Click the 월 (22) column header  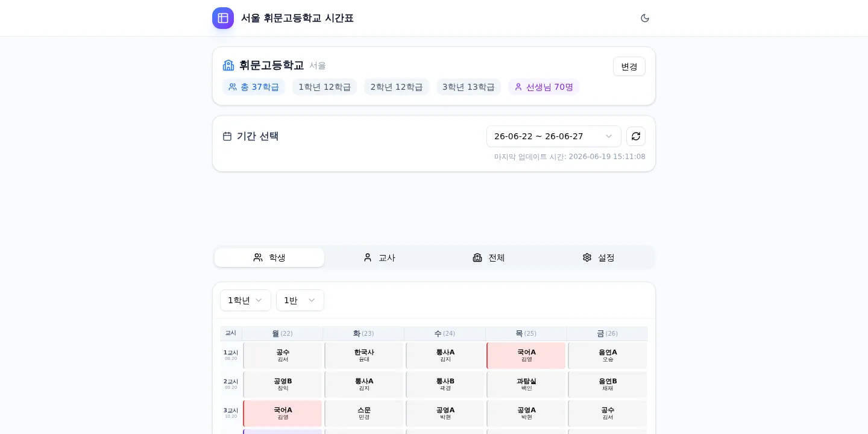[283, 333]
